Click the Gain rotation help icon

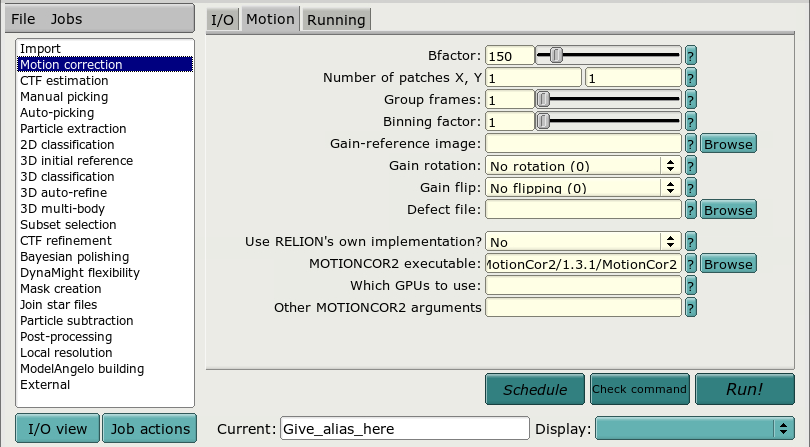691,165
